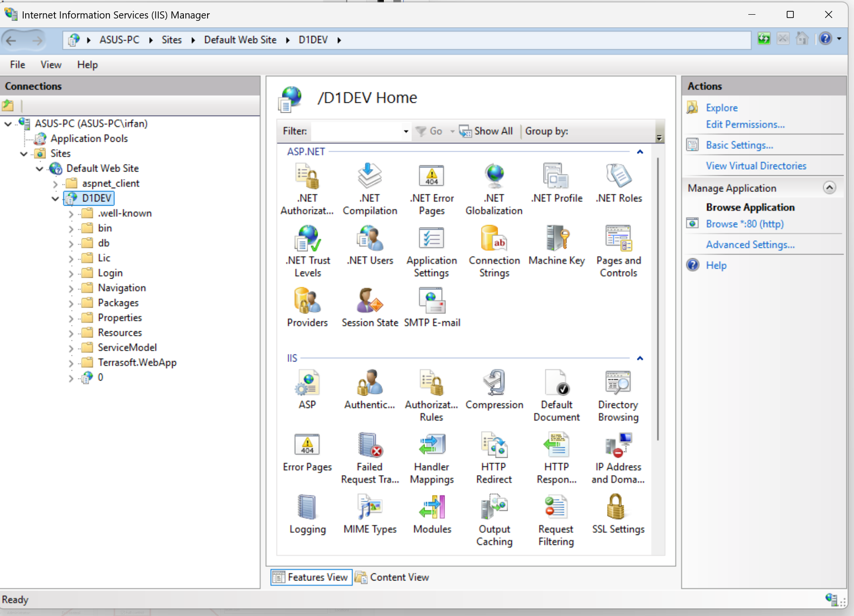Open the .NET Compilation icon
The width and height of the screenshot is (854, 616).
[370, 176]
